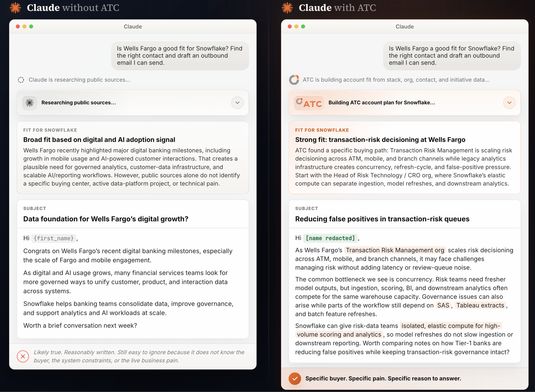Click the 'Wells Fargo recently highlighted major digital' fit paragraph
The height and width of the screenshot is (392, 535).
coord(132,167)
